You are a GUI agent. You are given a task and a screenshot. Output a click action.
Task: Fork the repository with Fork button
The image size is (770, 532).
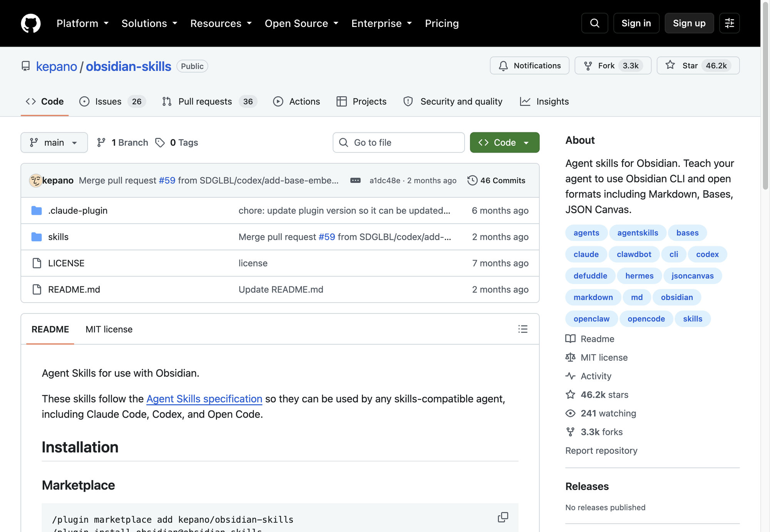(x=613, y=66)
